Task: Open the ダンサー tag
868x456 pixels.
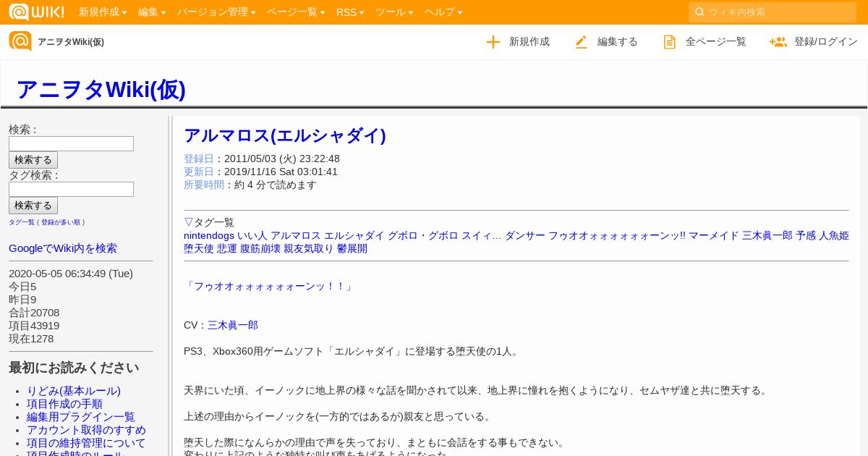Action: point(525,235)
